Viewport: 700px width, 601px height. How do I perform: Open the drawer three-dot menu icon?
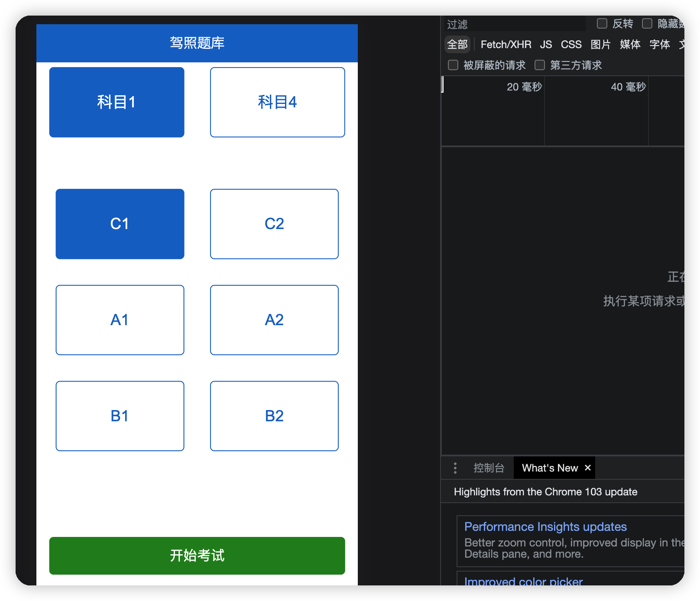click(455, 468)
